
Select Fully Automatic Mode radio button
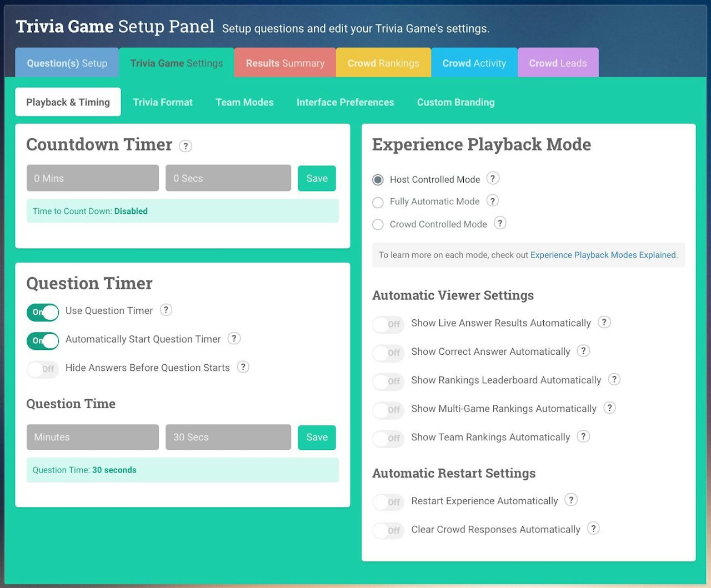point(378,202)
